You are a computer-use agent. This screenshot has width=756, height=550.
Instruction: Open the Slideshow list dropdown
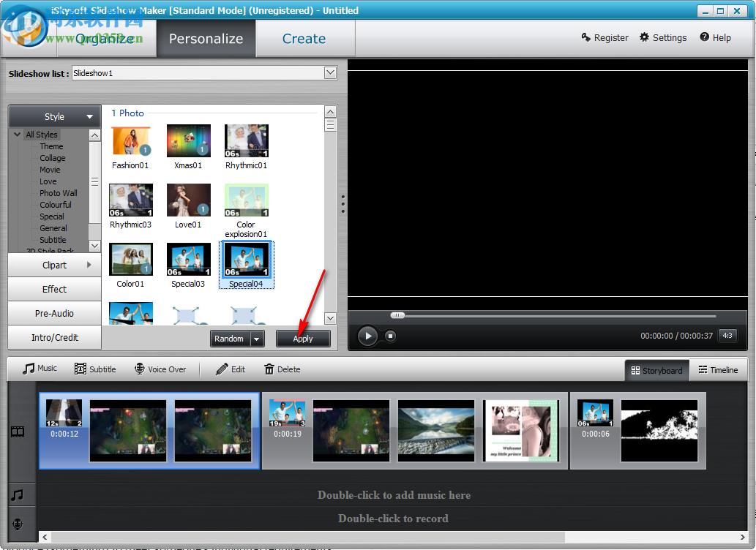click(330, 72)
